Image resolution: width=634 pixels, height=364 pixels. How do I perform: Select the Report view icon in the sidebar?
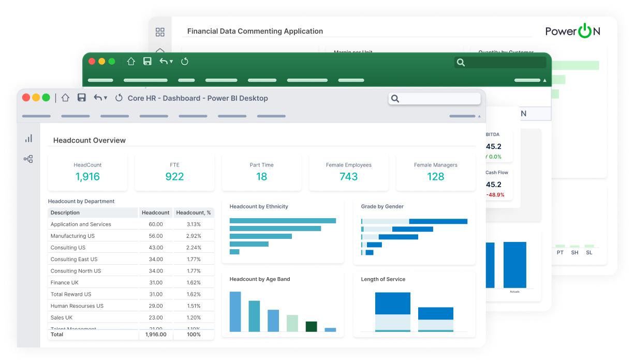(x=28, y=138)
